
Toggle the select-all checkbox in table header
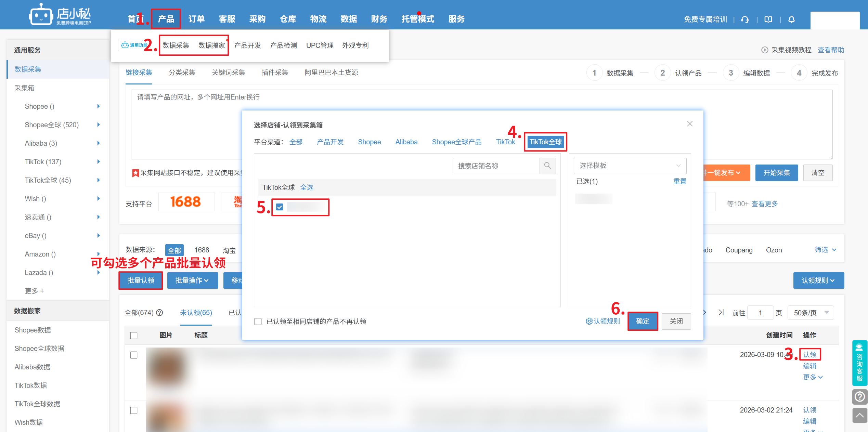pos(134,335)
